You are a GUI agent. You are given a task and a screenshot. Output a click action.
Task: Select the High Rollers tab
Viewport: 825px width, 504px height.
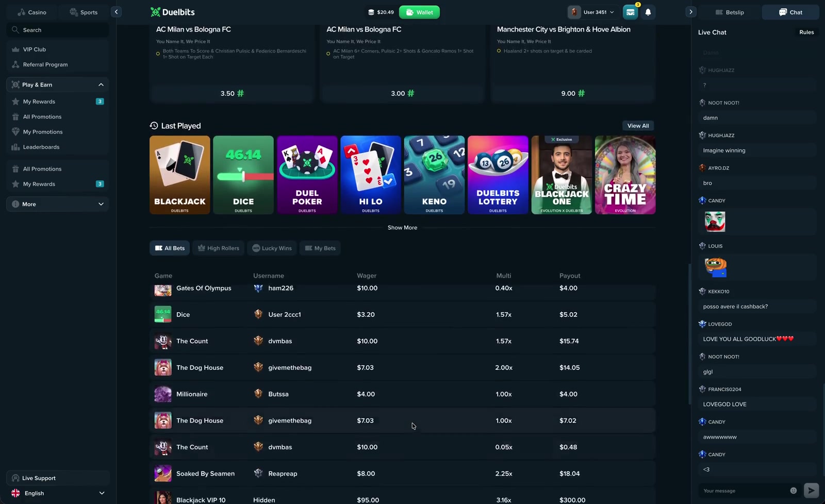[x=219, y=248]
